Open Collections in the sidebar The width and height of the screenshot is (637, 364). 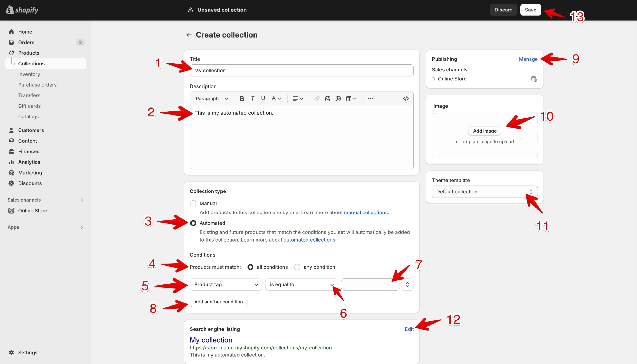pyautogui.click(x=46, y=63)
